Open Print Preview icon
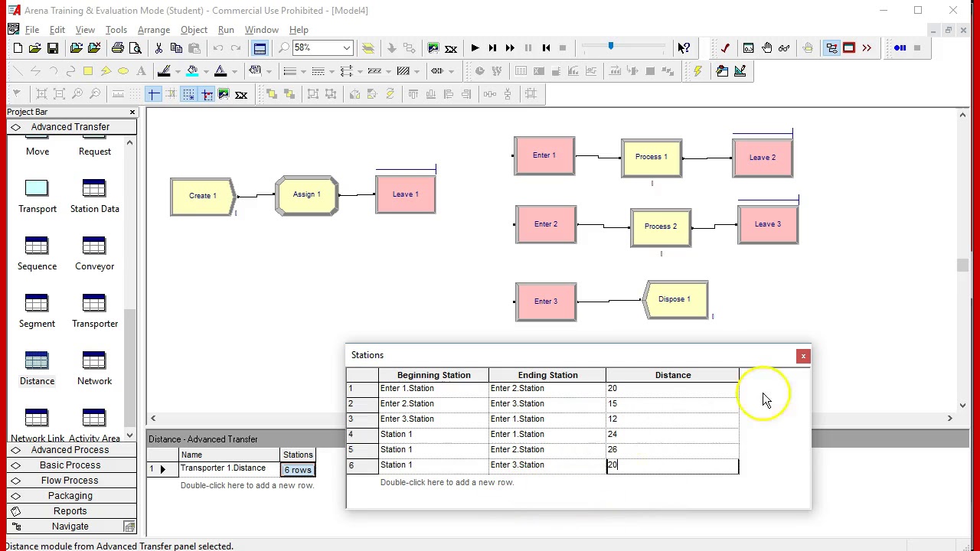Image resolution: width=980 pixels, height=551 pixels. coord(136,48)
